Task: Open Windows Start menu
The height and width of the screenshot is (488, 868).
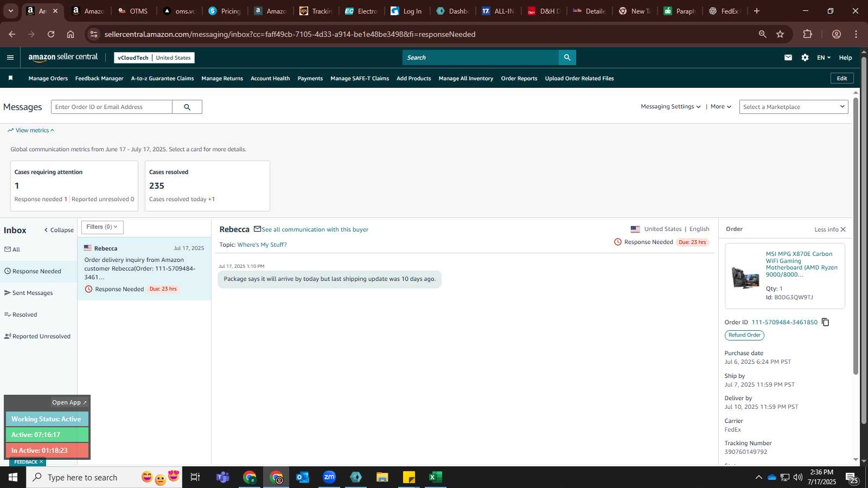Action: [x=13, y=477]
